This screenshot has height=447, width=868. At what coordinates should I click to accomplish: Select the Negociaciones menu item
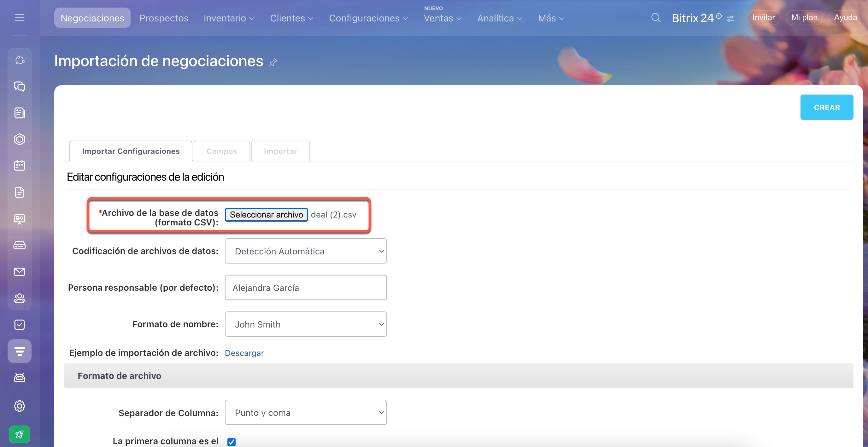[x=92, y=18]
